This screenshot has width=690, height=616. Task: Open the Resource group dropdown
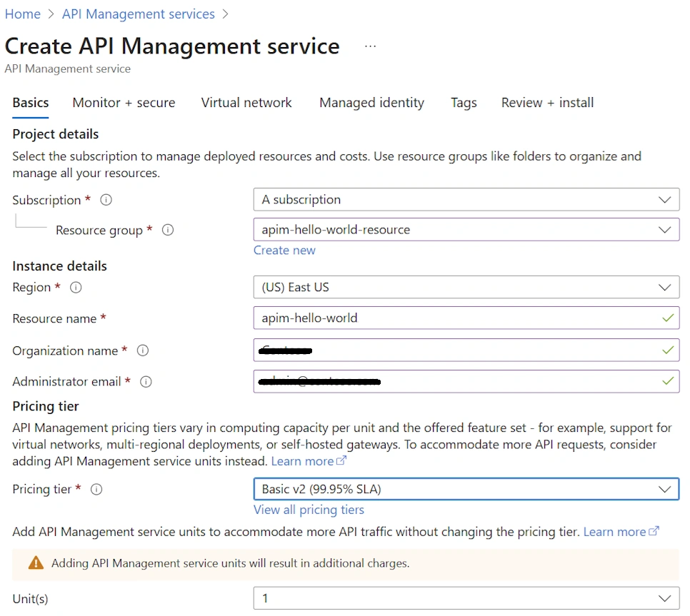point(466,230)
